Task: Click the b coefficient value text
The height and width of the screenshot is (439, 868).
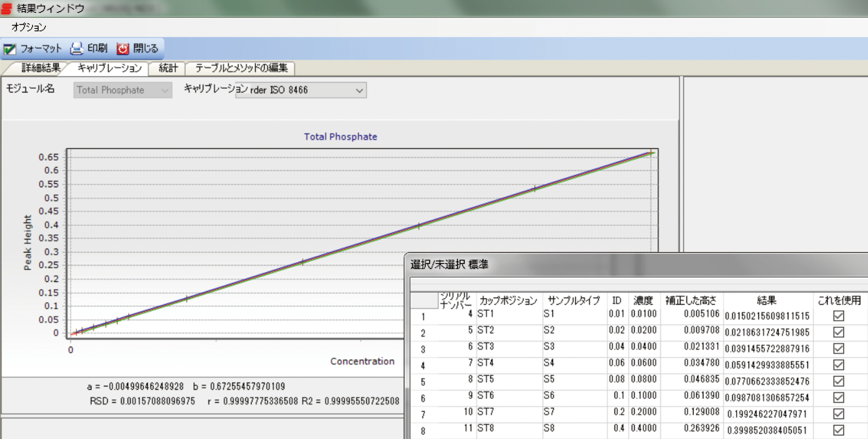Action: point(239,386)
